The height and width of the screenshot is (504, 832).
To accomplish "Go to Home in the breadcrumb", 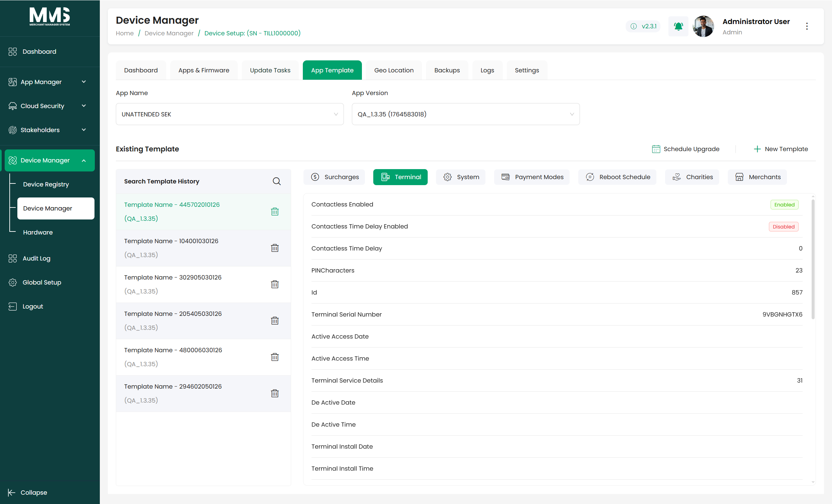I will [x=125, y=33].
